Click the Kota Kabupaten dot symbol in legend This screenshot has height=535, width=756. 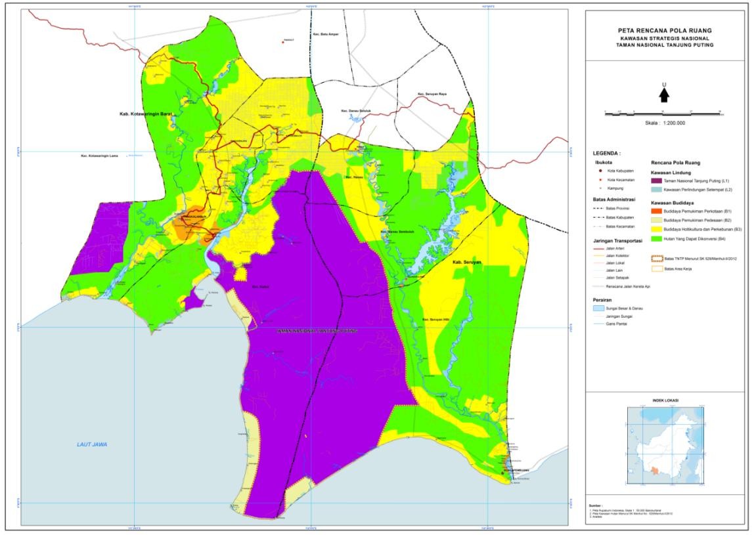[x=601, y=171]
